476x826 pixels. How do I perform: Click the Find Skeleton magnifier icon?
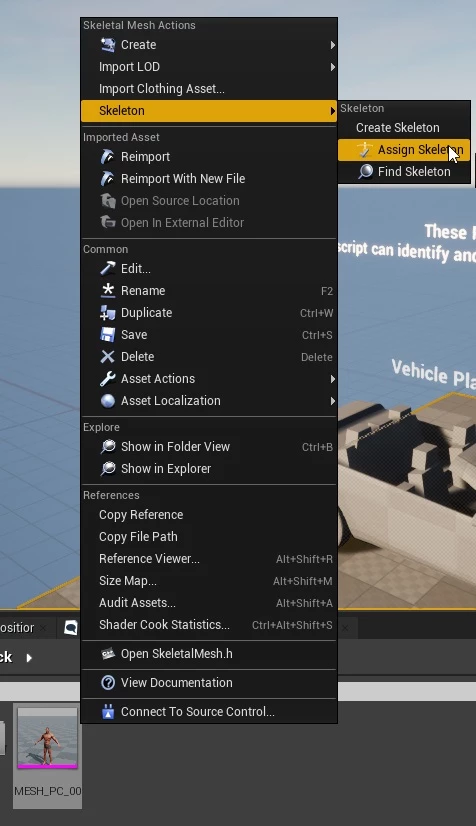365,172
